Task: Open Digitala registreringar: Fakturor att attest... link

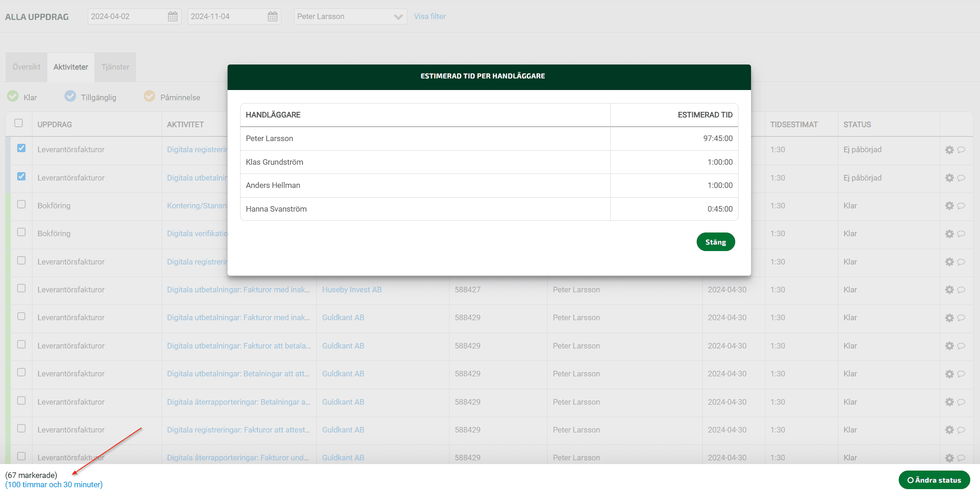Action: [x=239, y=430]
